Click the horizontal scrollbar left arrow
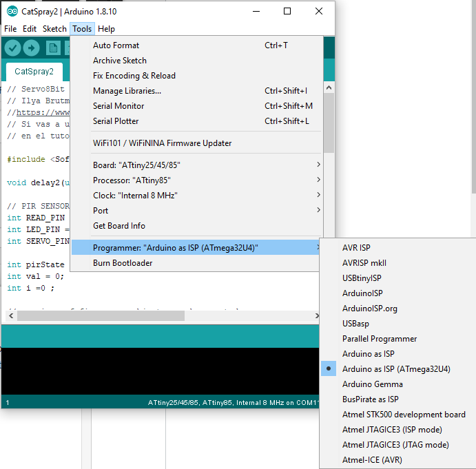The image size is (476, 469). (x=11, y=315)
